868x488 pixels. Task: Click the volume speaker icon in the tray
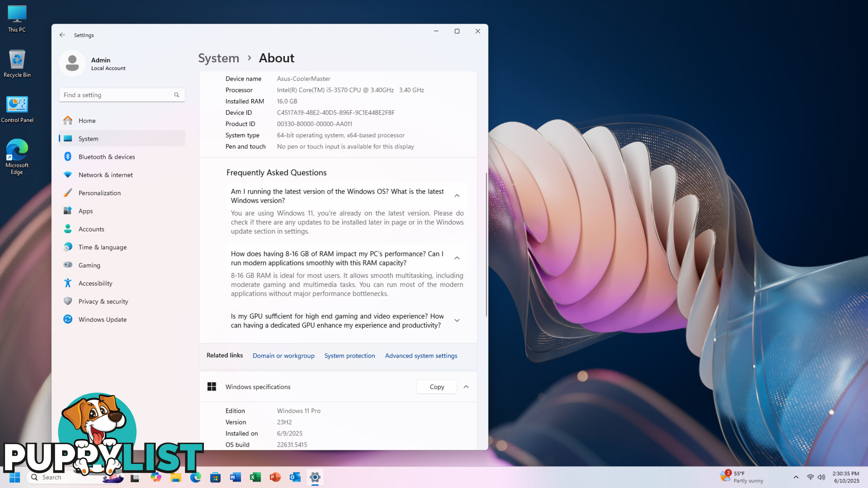click(821, 477)
